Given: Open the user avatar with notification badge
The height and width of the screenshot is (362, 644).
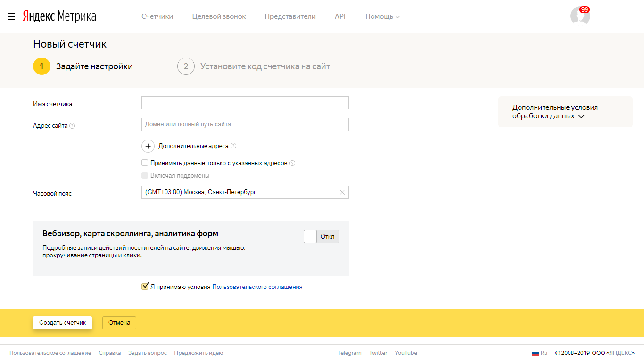Looking at the screenshot, I should (580, 16).
